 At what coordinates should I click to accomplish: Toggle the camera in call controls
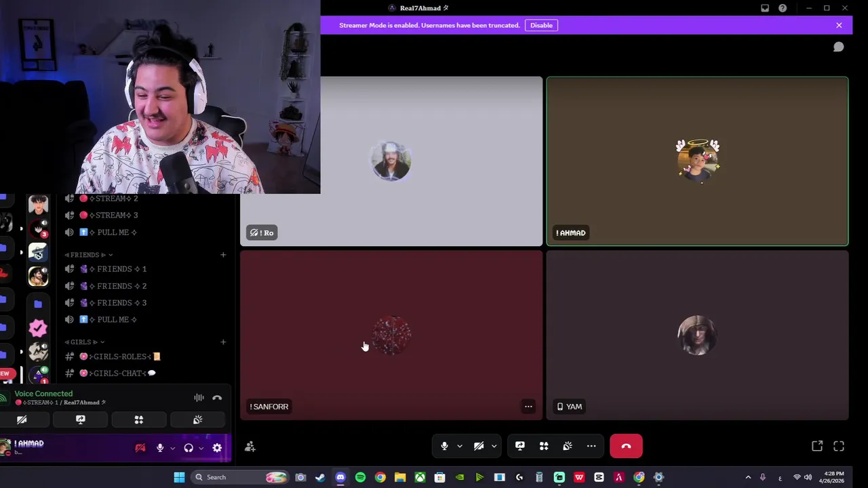click(x=479, y=446)
